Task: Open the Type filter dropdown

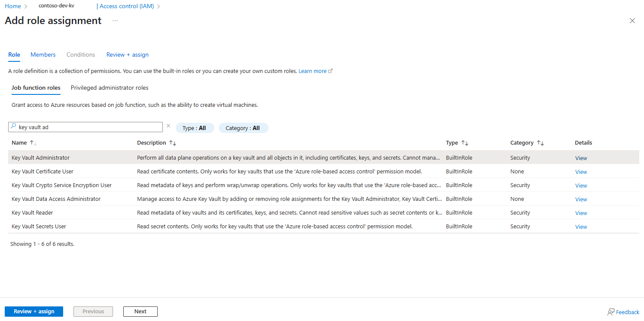Action: tap(195, 128)
